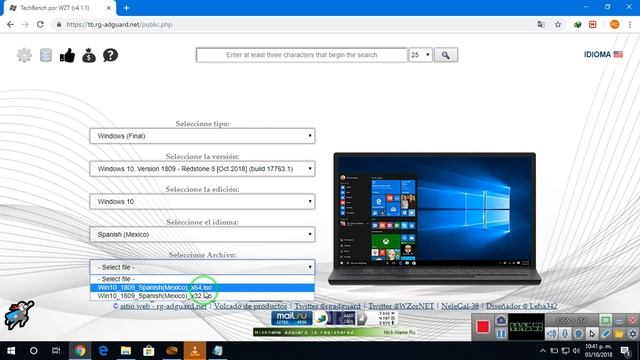Open Task View in the taskbar
This screenshot has height=360, width=640.
(x=56, y=351)
